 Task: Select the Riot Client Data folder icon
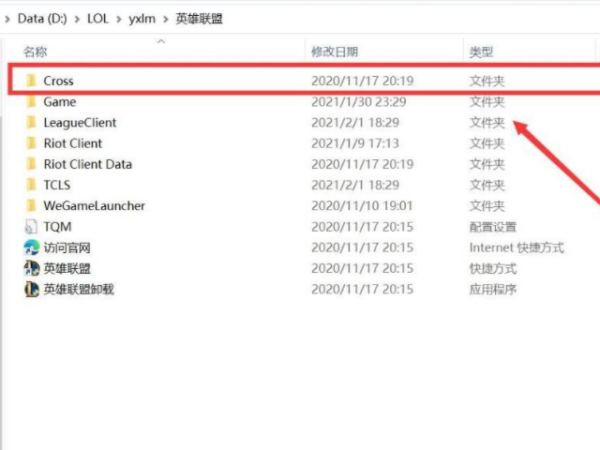(31, 164)
